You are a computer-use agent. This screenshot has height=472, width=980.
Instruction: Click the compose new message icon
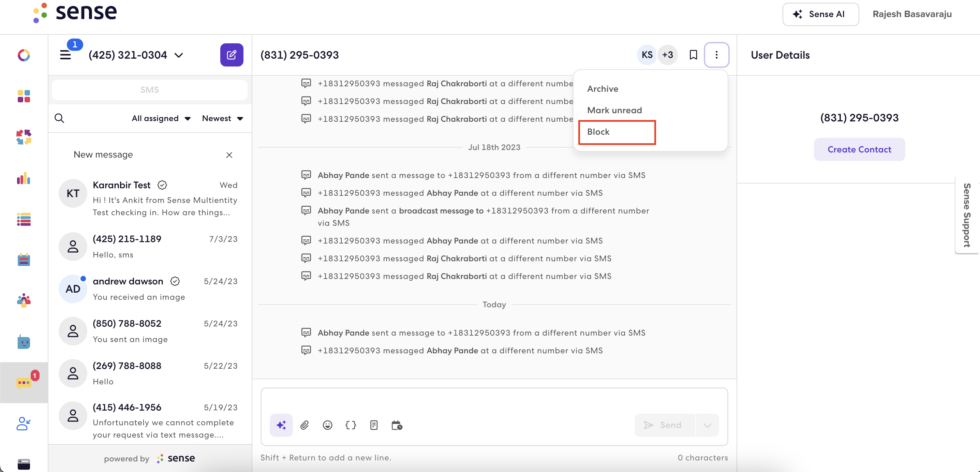point(231,55)
